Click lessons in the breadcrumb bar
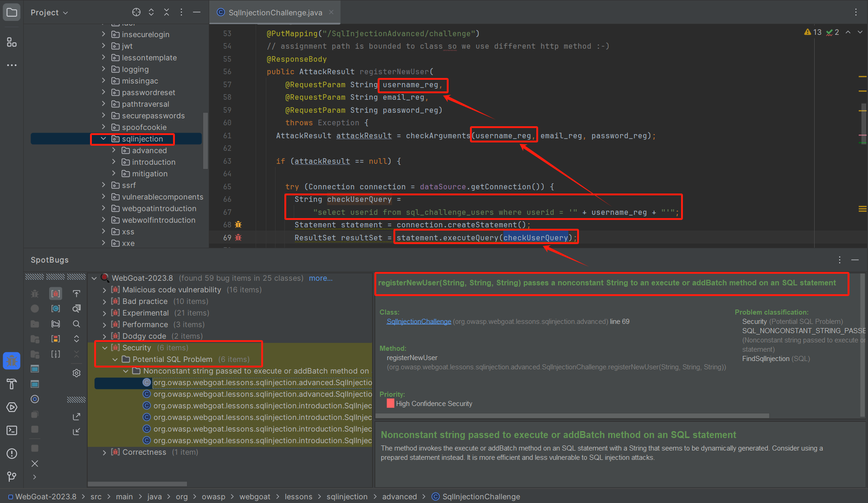 click(x=298, y=497)
